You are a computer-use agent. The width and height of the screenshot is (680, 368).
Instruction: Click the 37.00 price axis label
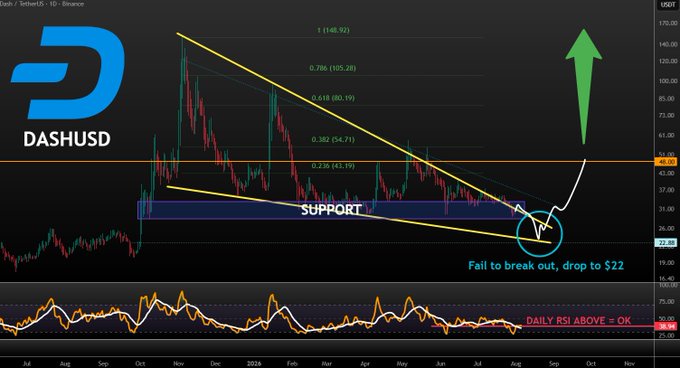(x=668, y=190)
